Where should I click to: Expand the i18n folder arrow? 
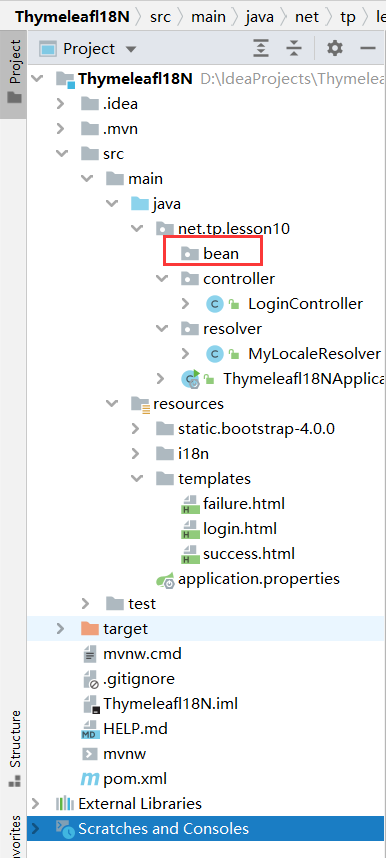tap(136, 454)
